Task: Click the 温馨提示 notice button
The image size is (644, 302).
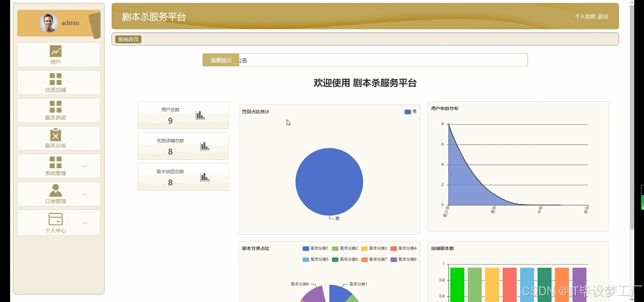Action: tap(221, 60)
